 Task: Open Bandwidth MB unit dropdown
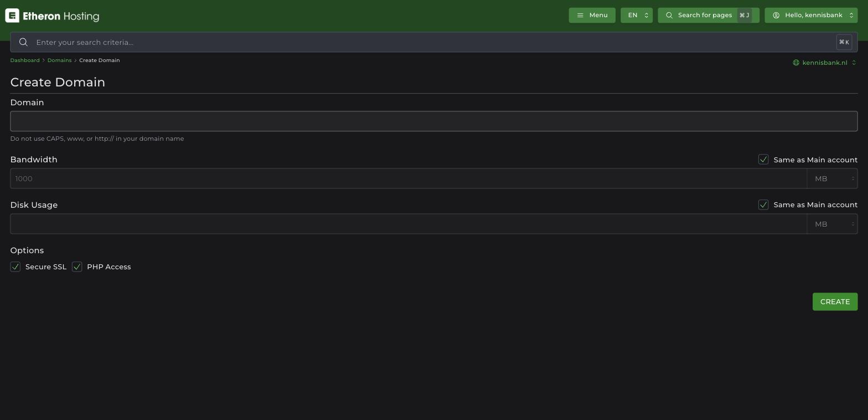click(x=832, y=178)
